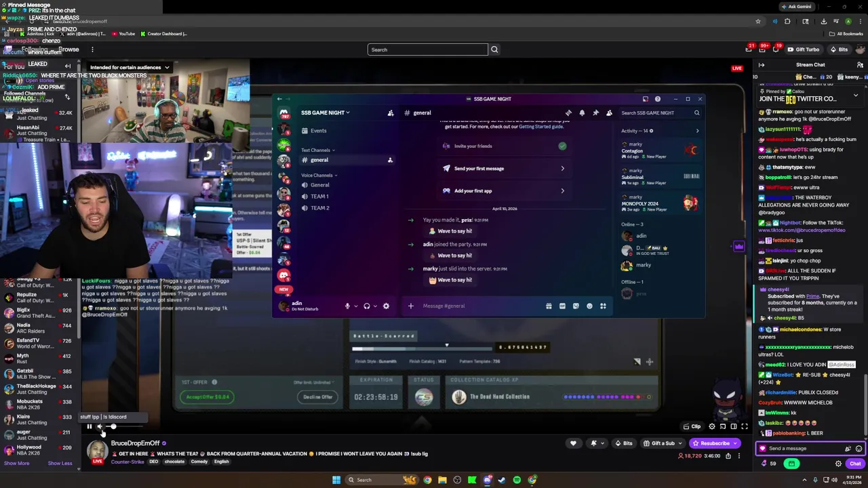Run search with Twitch magnifier button
This screenshot has height=488, width=868.
click(x=494, y=49)
